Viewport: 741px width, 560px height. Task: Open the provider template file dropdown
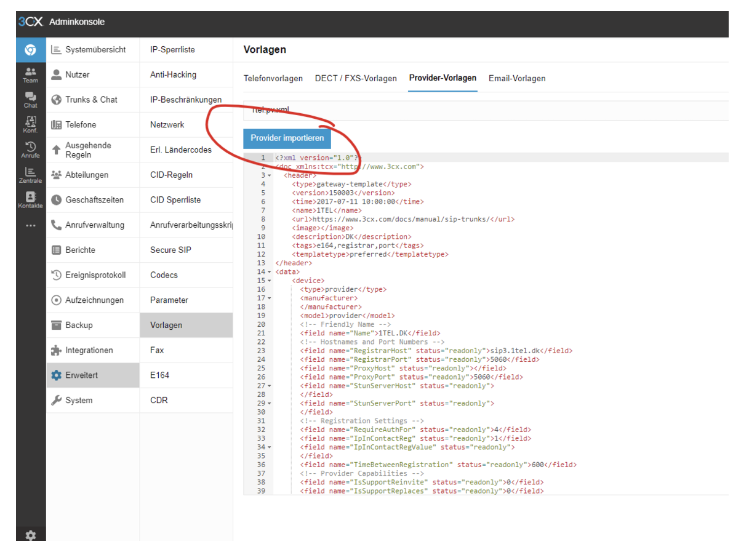486,110
